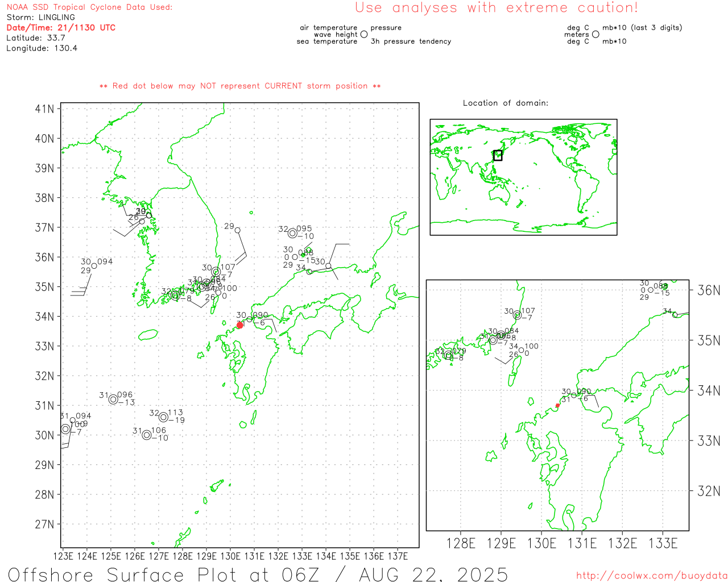Click the red storm position dot on main map
This screenshot has width=728, height=582.
pyautogui.click(x=240, y=325)
